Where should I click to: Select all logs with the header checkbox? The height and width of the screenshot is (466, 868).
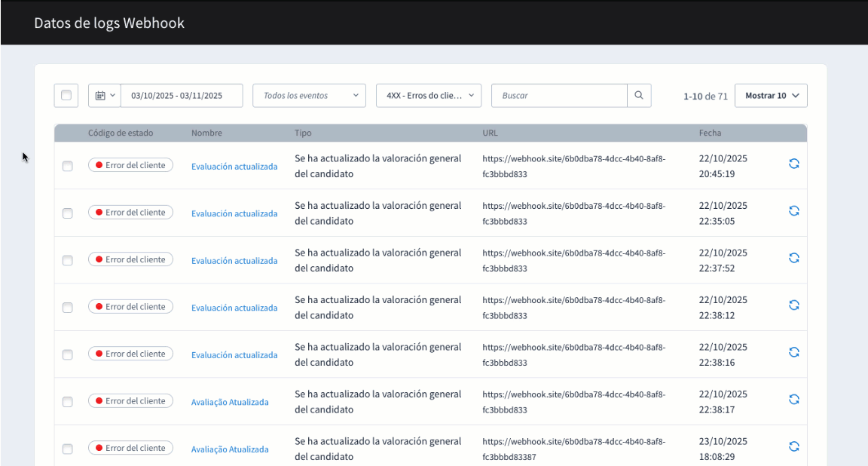(x=66, y=95)
